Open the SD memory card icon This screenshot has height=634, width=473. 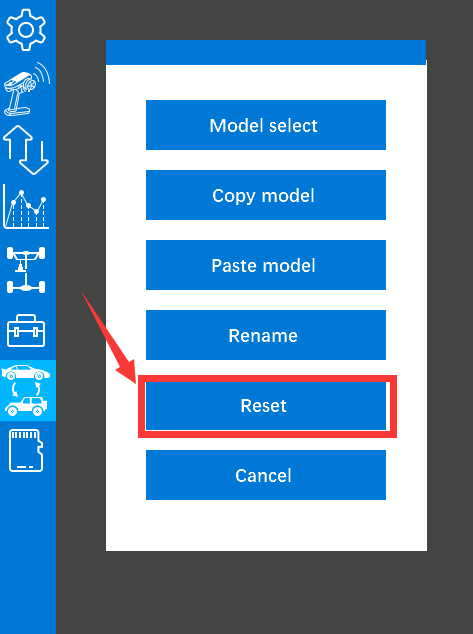click(x=26, y=450)
